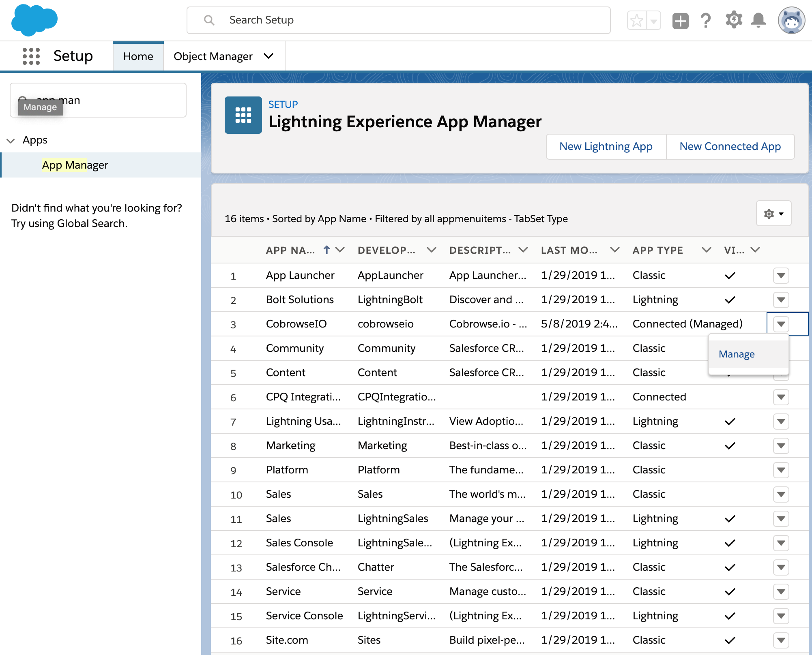This screenshot has width=812, height=655.
Task: Open the App Name column menu chevron
Action: click(x=340, y=250)
